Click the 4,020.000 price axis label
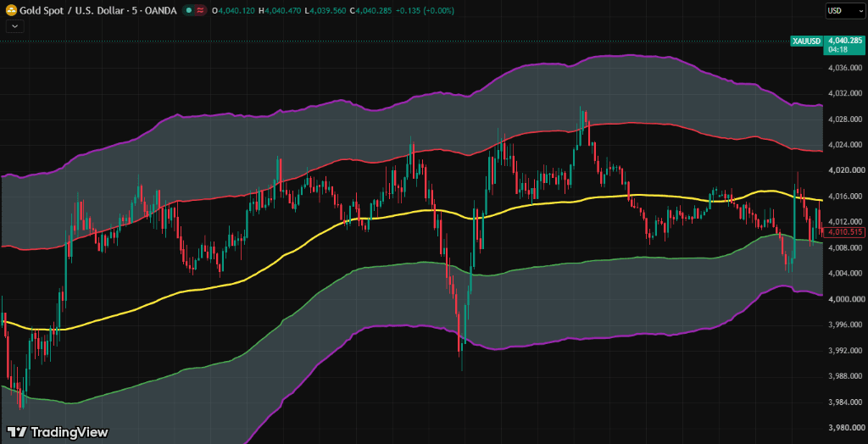This screenshot has width=868, height=444. 845,170
